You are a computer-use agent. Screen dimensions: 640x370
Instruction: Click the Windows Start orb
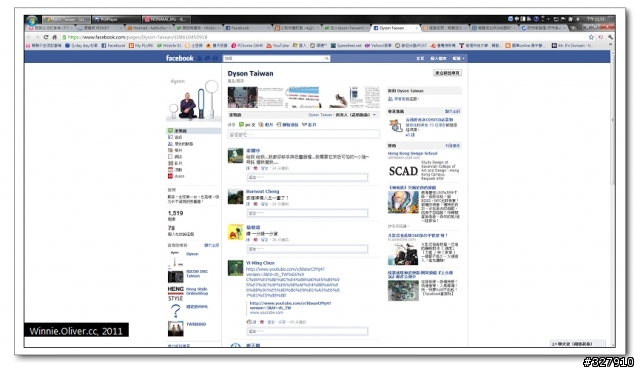31,20
